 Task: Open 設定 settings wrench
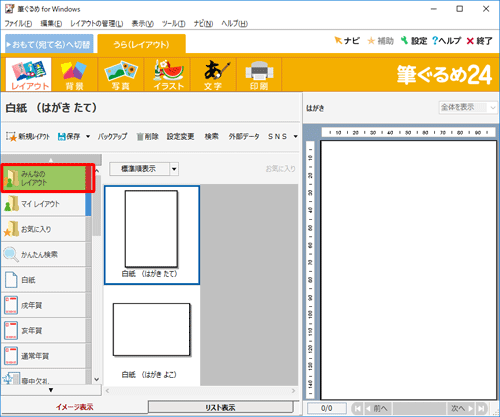point(414,41)
